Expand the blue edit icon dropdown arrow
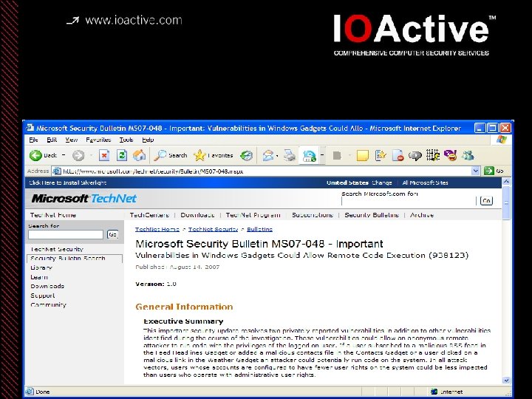 [x=322, y=156]
